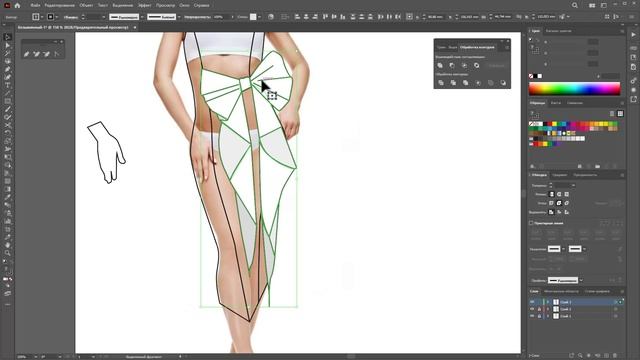Open the search magnifier in top bar
The width and height of the screenshot is (640, 360).
575,5
